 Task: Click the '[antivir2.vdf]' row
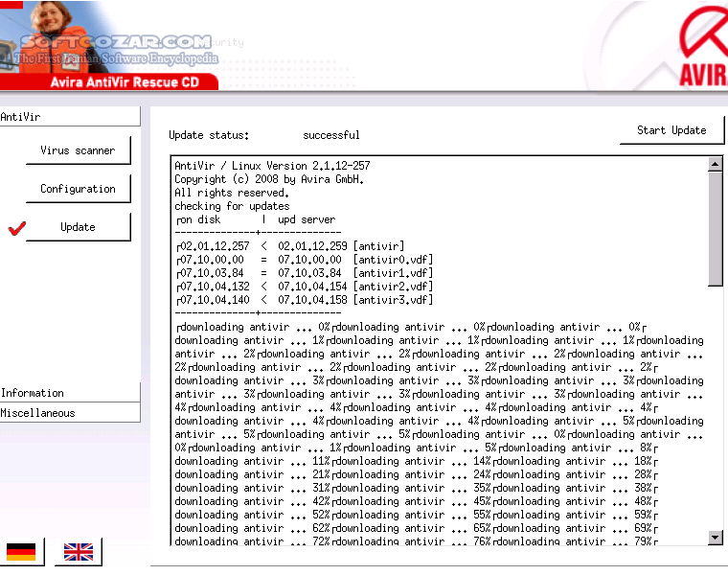(305, 287)
